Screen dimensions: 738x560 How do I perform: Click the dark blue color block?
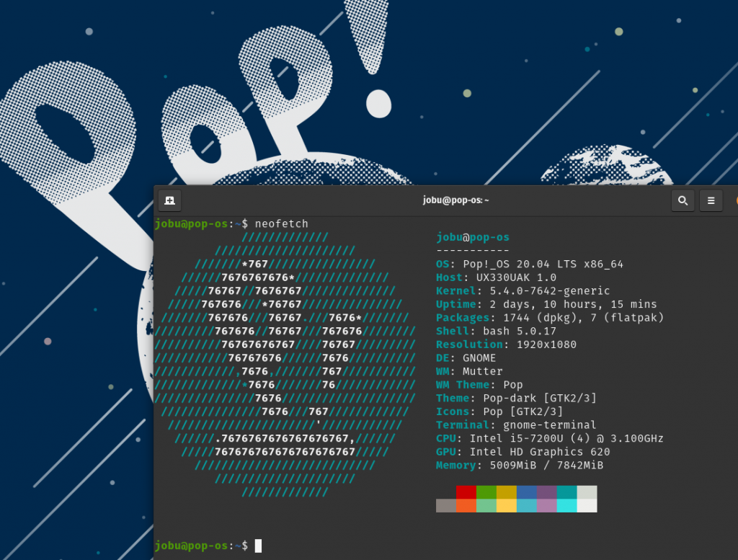click(x=527, y=492)
